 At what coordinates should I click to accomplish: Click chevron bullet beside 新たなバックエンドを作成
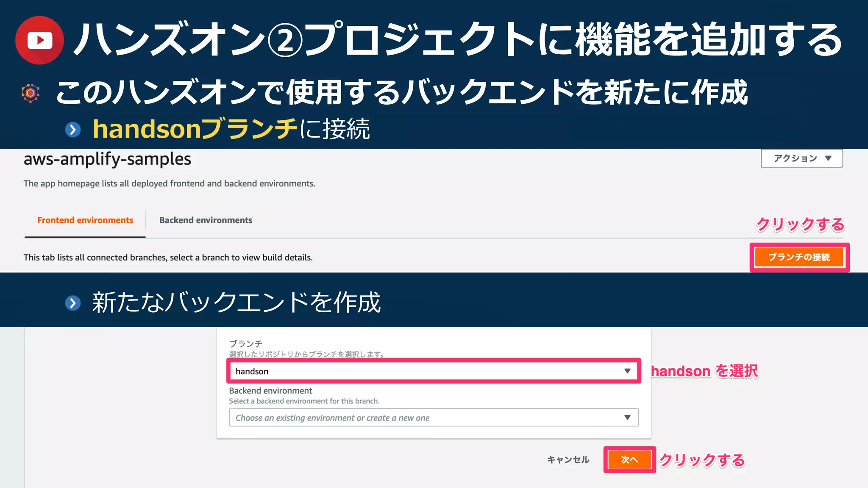click(x=73, y=303)
